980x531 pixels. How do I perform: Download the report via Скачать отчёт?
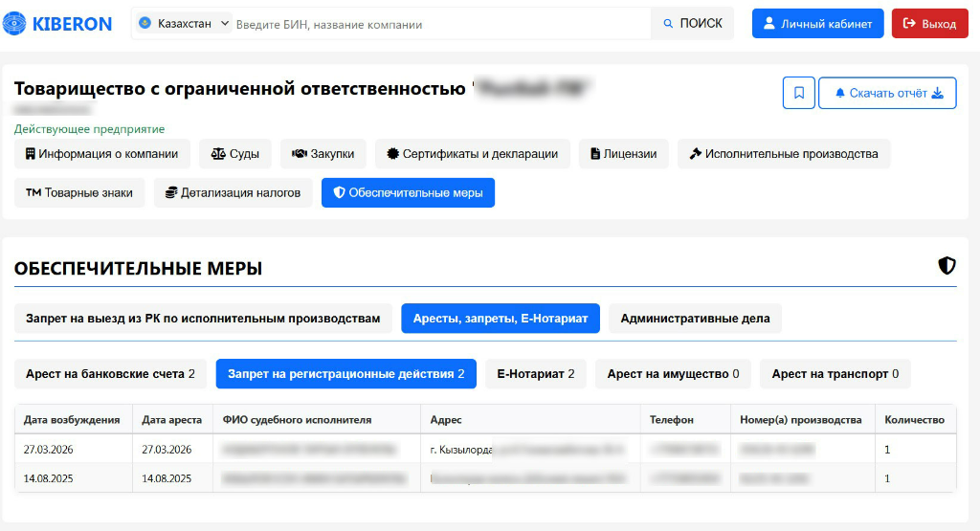(x=887, y=93)
